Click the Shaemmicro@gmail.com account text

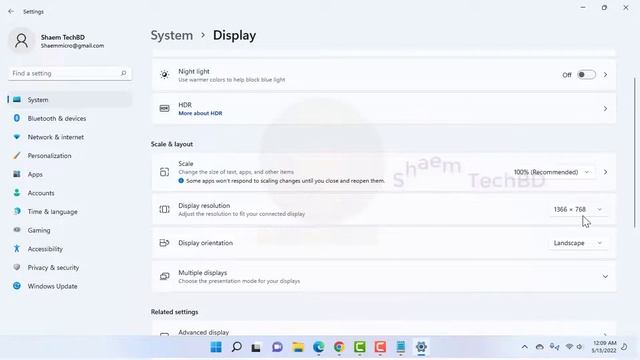(x=72, y=46)
